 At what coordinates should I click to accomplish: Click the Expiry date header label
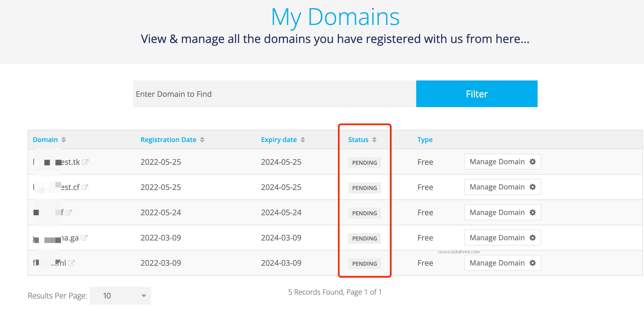[x=279, y=140]
